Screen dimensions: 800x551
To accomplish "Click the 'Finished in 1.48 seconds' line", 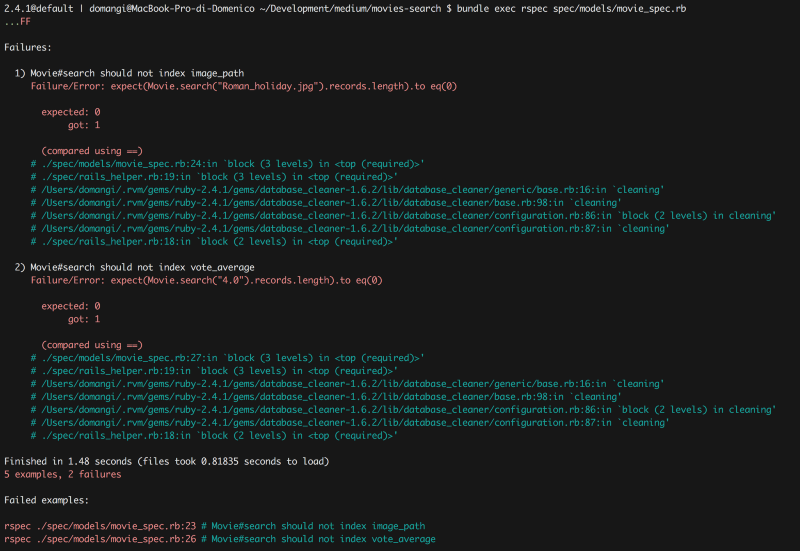I will point(167,461).
